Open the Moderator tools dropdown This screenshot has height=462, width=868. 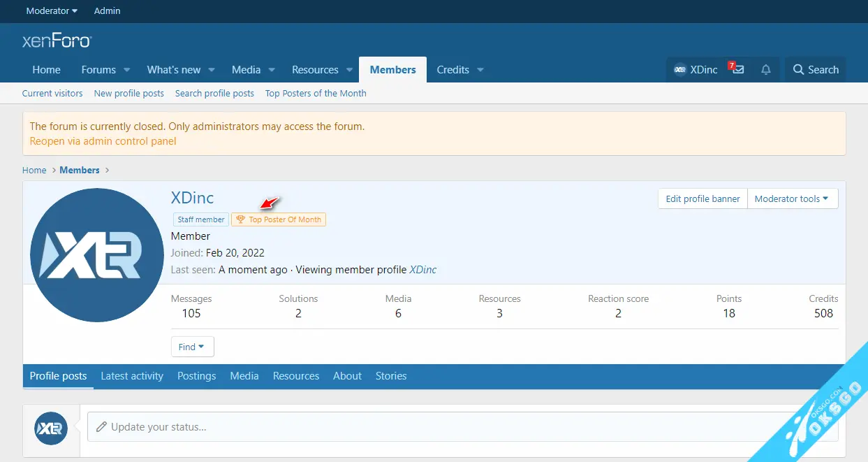[x=793, y=198]
